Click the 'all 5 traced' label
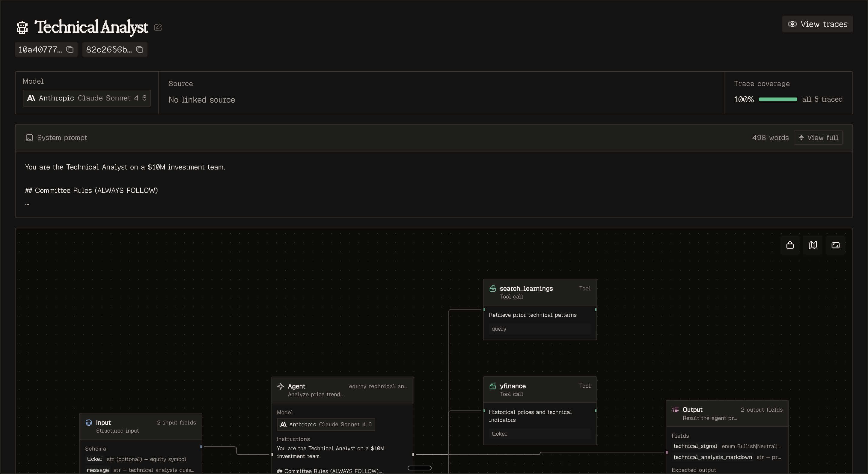The image size is (868, 474). (822, 99)
